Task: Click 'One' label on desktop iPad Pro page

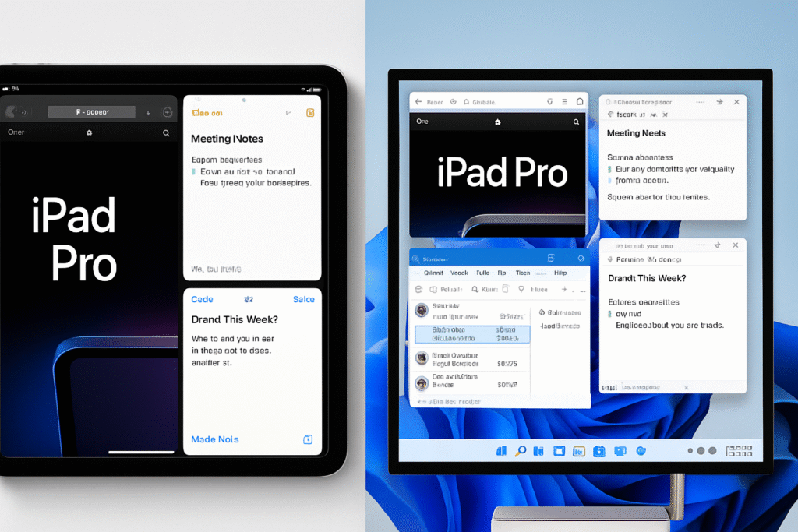Action: (422, 122)
